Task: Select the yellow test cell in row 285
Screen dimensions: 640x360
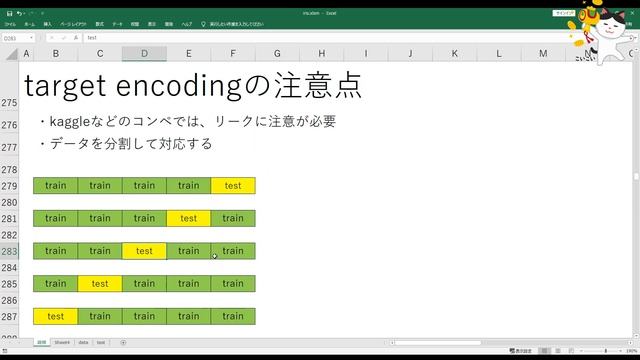Action: [x=100, y=284]
